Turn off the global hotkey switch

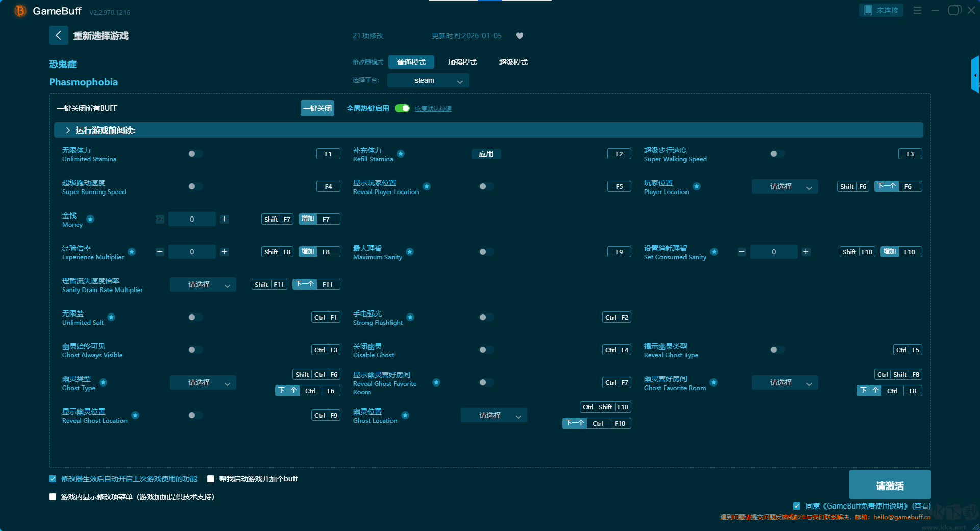pyautogui.click(x=402, y=108)
